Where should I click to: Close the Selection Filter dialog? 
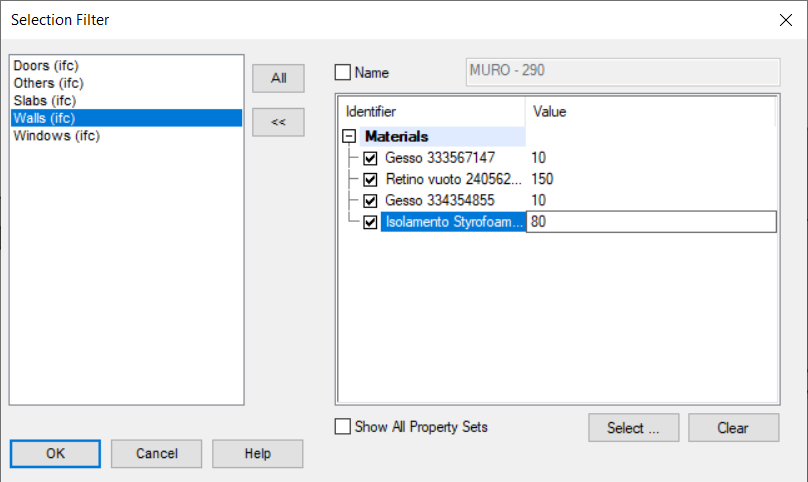coord(784,20)
